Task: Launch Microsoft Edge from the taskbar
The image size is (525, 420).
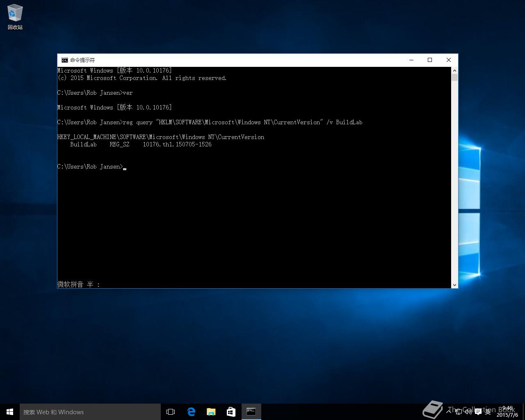Action: tap(191, 412)
